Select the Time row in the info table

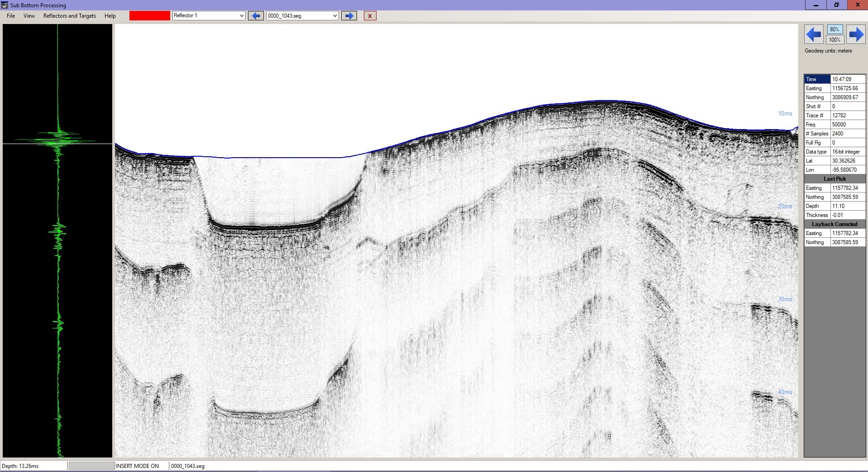tap(817, 79)
